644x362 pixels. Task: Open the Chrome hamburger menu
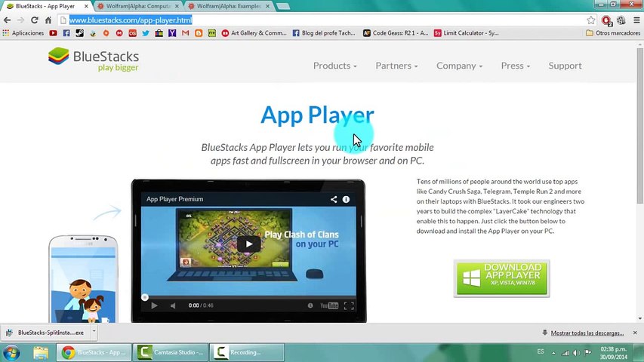click(636, 20)
